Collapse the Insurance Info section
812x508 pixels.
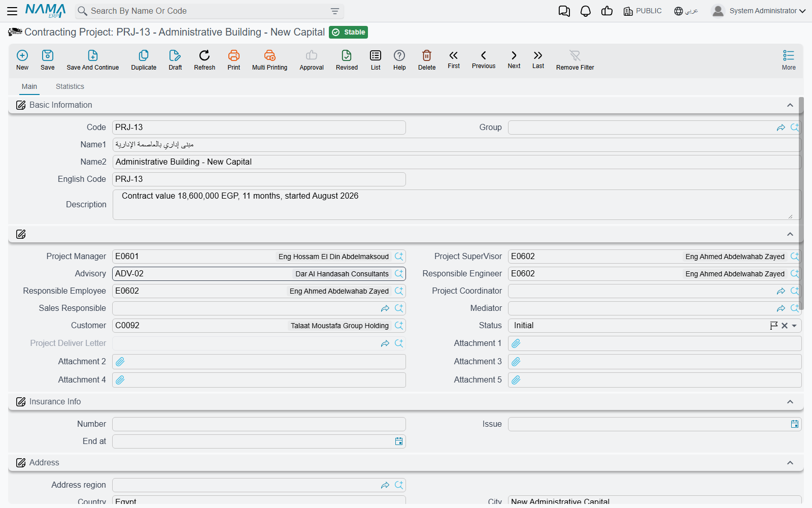(790, 402)
